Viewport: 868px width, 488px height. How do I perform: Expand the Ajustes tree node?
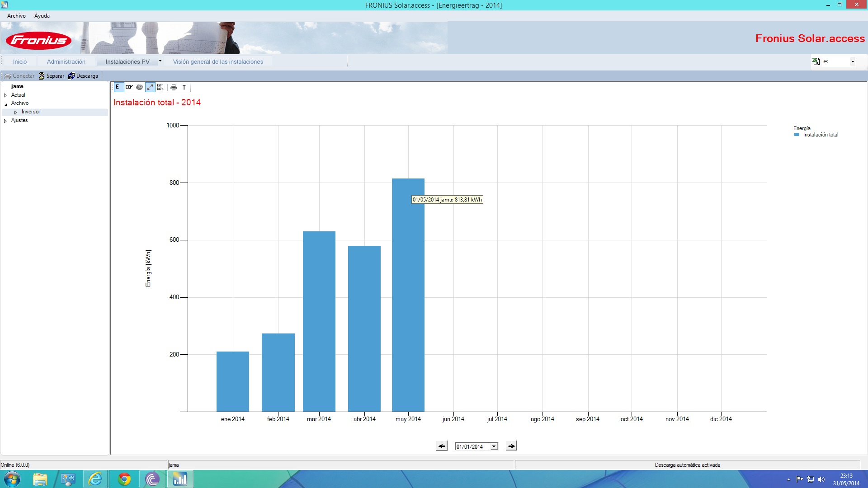coord(5,121)
